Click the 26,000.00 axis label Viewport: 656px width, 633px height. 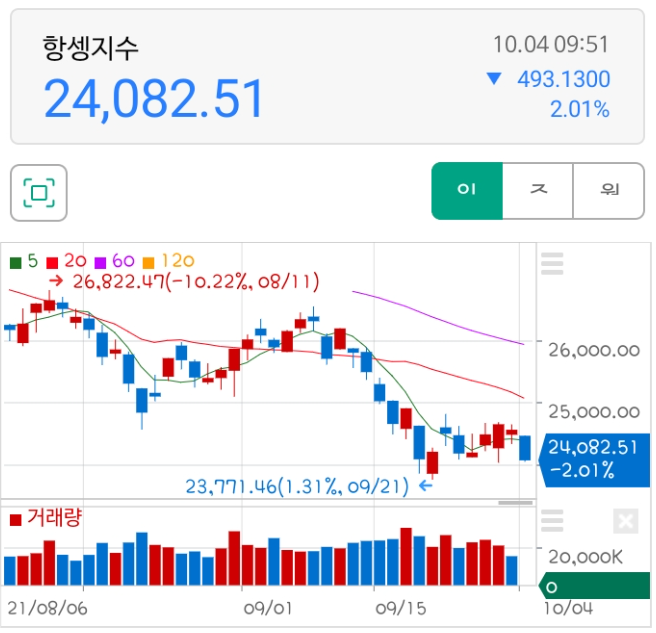click(x=594, y=351)
